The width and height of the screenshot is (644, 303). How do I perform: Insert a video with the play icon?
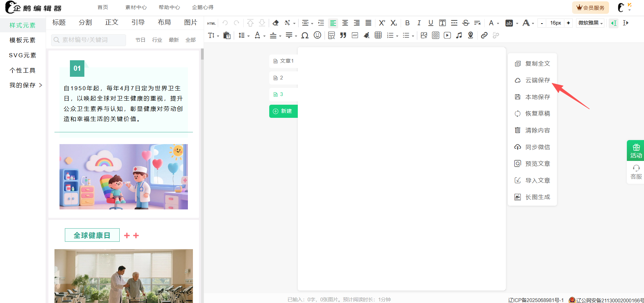447,35
